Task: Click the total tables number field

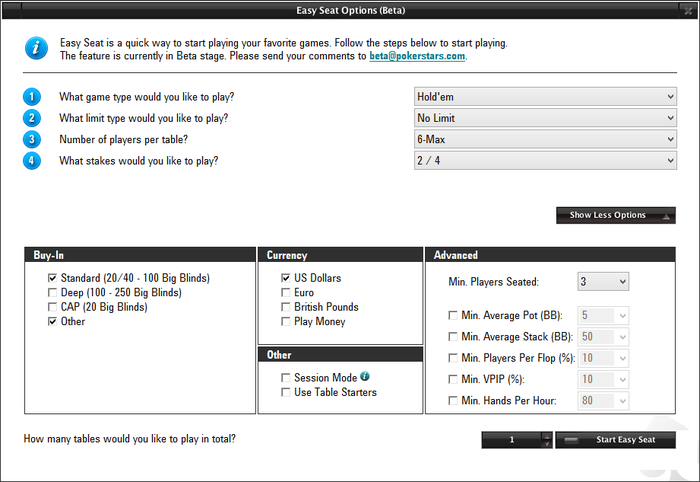Action: coord(512,440)
